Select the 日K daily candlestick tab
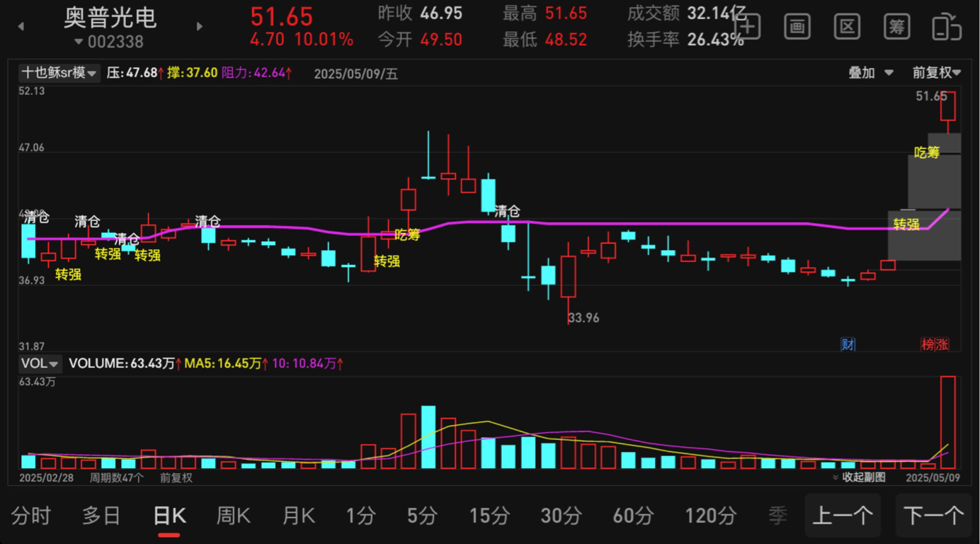Viewport: 980px width, 544px height. [x=169, y=516]
